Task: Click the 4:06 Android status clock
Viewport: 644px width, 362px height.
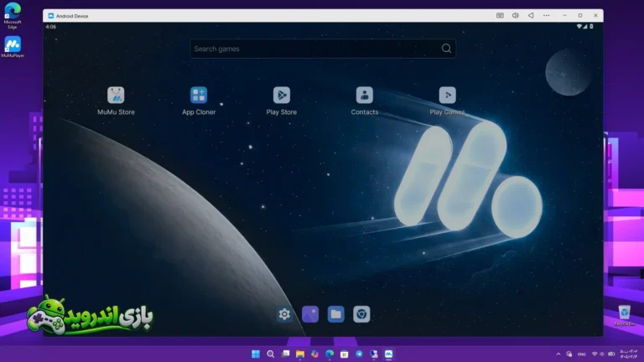Action: [x=51, y=27]
